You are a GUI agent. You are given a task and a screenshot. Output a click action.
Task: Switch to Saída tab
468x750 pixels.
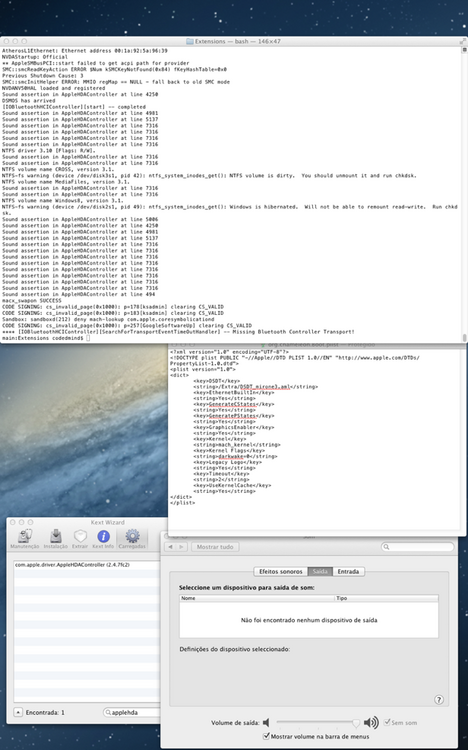[320, 572]
